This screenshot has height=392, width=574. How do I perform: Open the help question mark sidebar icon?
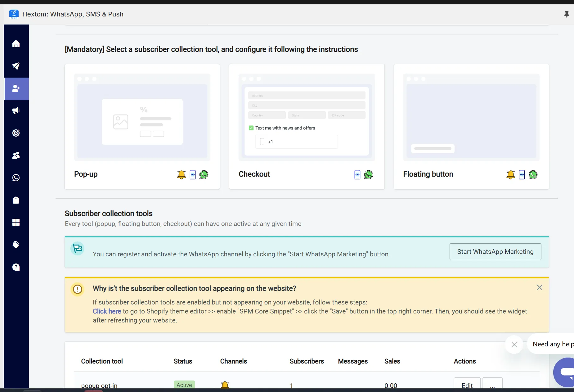coord(16,267)
